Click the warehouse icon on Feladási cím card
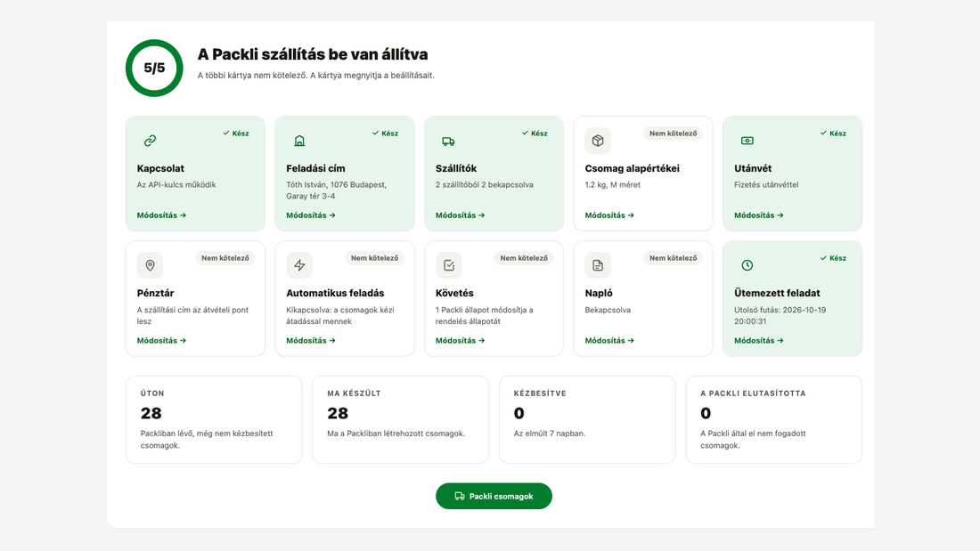Screen dimensions: 980x551 299,141
